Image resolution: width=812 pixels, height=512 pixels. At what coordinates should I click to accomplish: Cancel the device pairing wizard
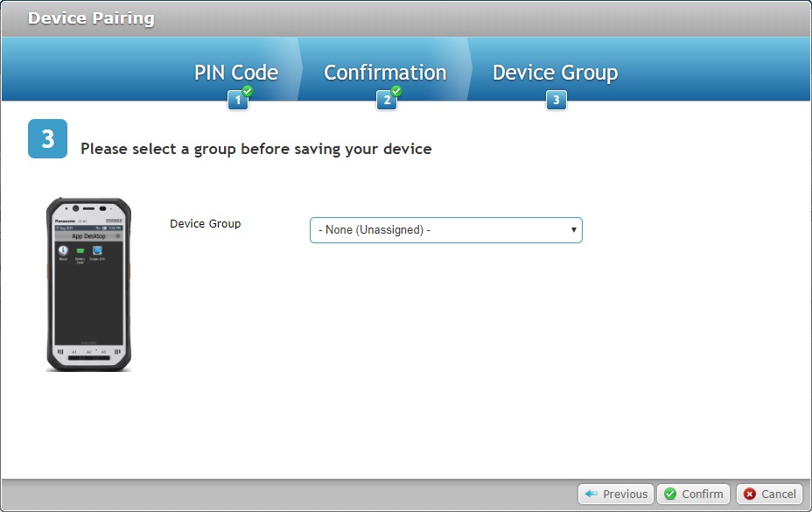[x=770, y=494]
